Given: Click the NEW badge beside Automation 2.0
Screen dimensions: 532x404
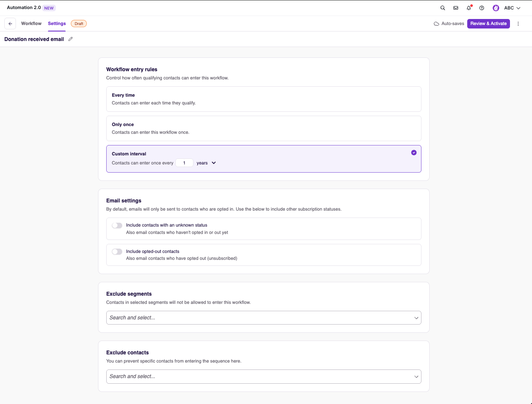Looking at the screenshot, I should 49,8.
